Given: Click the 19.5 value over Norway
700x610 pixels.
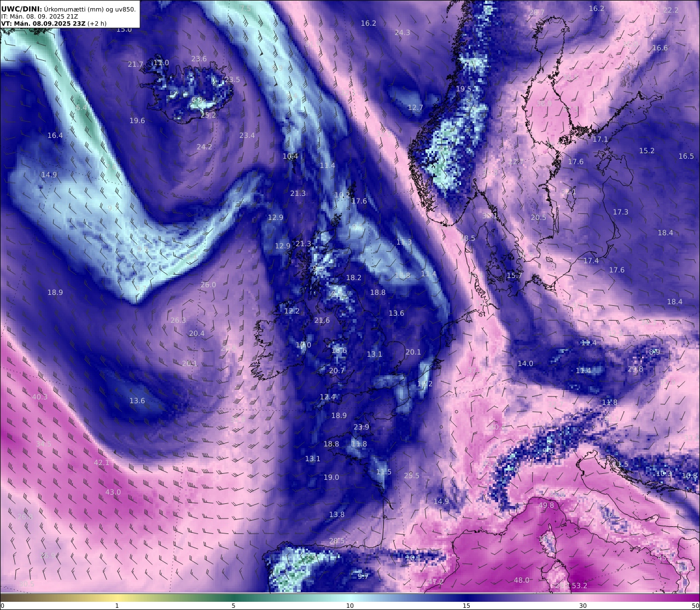Looking at the screenshot, I should coord(464,89).
